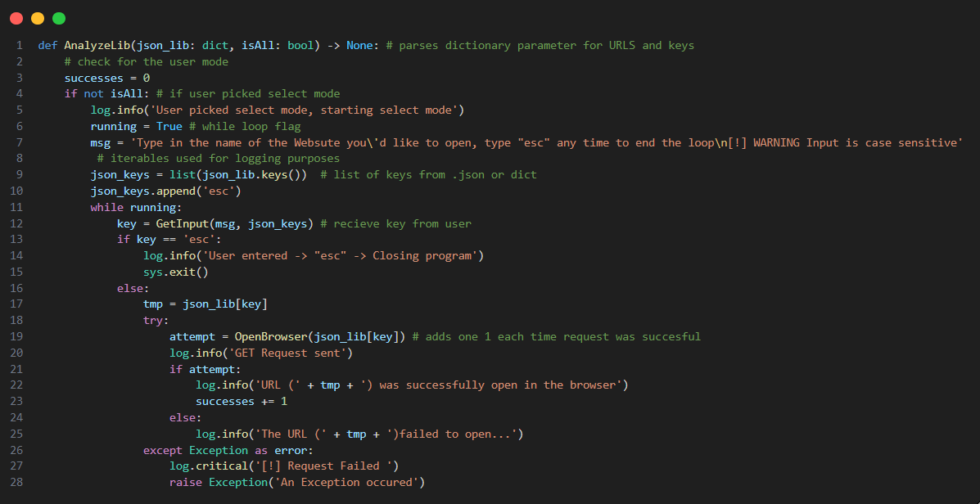Click the green maximize window dot
This screenshot has height=504, width=980.
click(x=59, y=18)
